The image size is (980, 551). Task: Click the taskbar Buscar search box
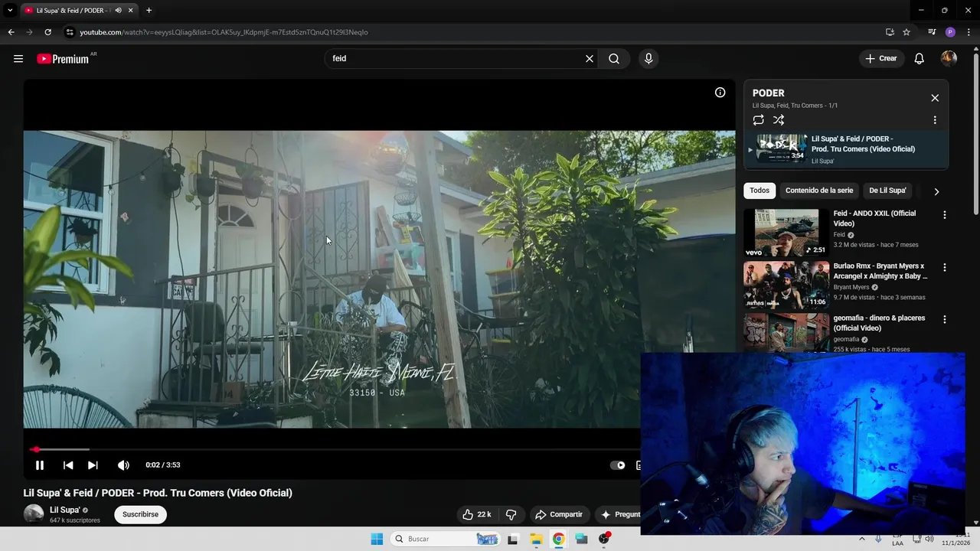[x=446, y=539]
